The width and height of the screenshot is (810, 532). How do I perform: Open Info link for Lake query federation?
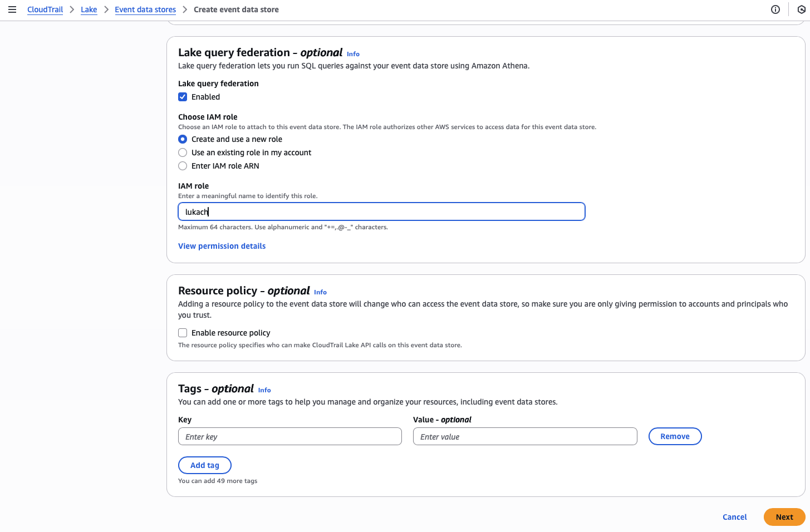353,54
